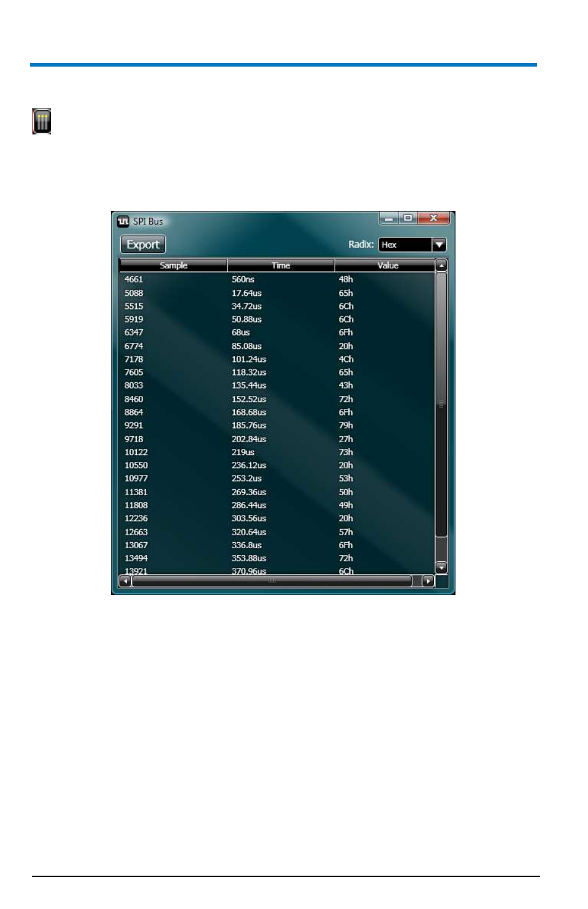This screenshot has width=588, height=909.
Task: Sort by the Time column header
Action: (280, 266)
